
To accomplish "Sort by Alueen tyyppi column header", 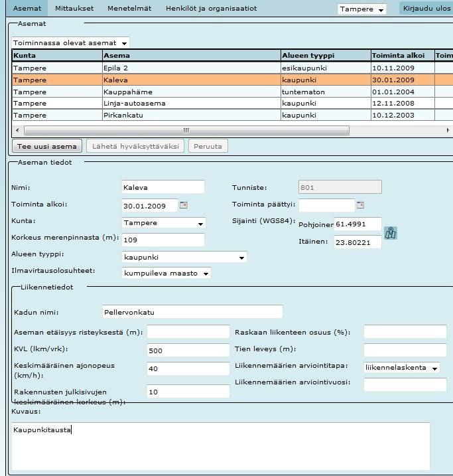I will click(x=326, y=56).
